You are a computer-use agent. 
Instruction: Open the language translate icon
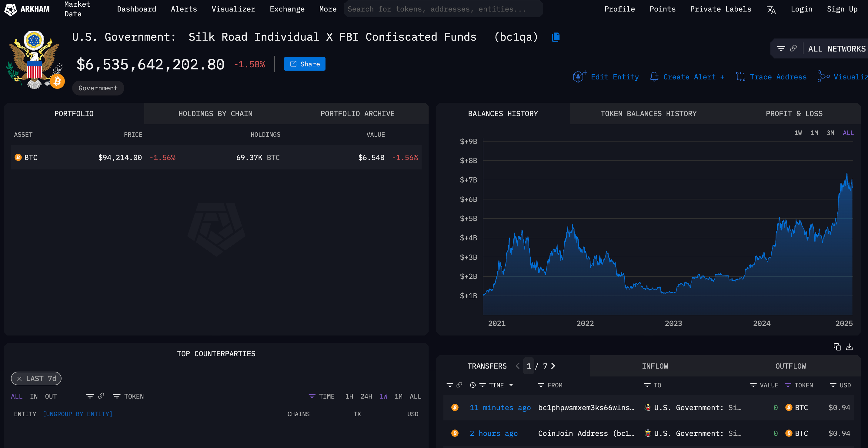(x=771, y=9)
